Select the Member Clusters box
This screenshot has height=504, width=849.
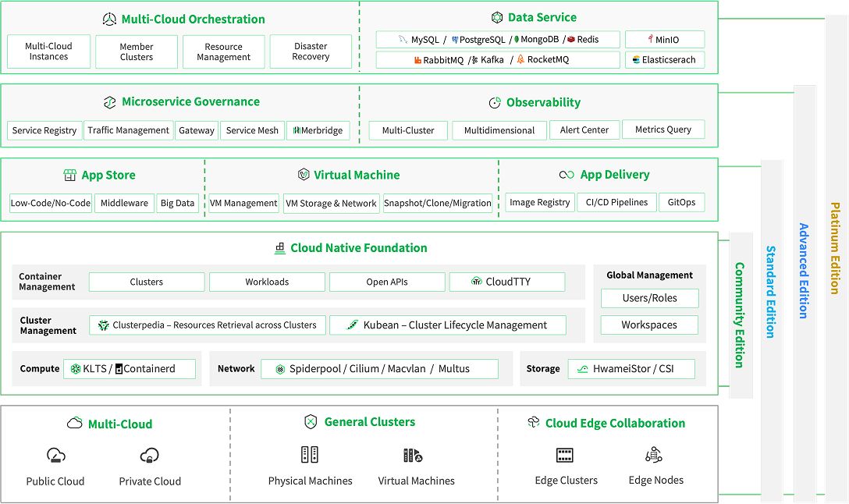(x=137, y=52)
